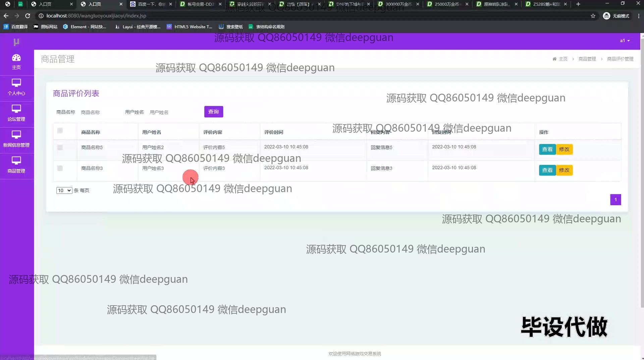Click the browser back arrow

coord(6,16)
